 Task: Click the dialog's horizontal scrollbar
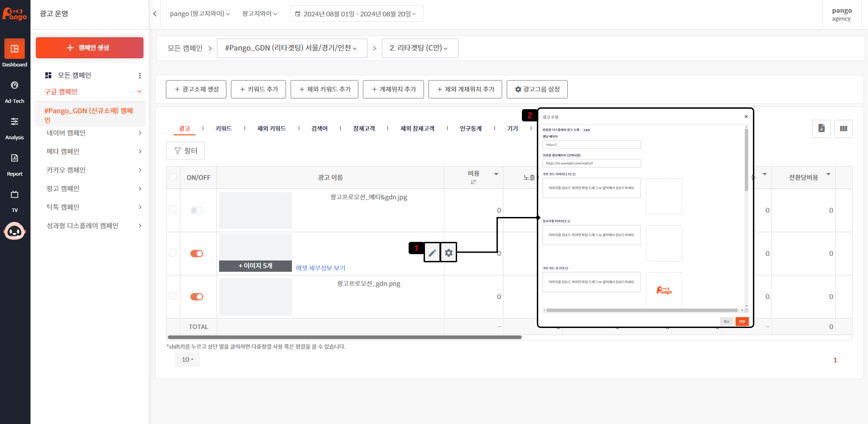point(642,310)
